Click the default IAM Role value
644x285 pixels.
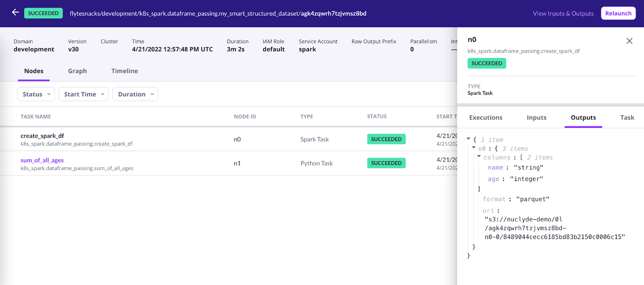click(x=274, y=49)
